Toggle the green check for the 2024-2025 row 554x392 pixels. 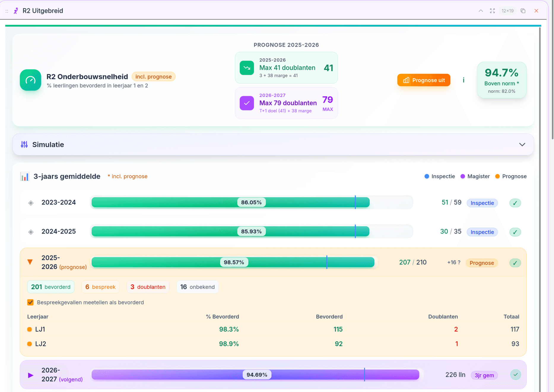click(x=515, y=232)
